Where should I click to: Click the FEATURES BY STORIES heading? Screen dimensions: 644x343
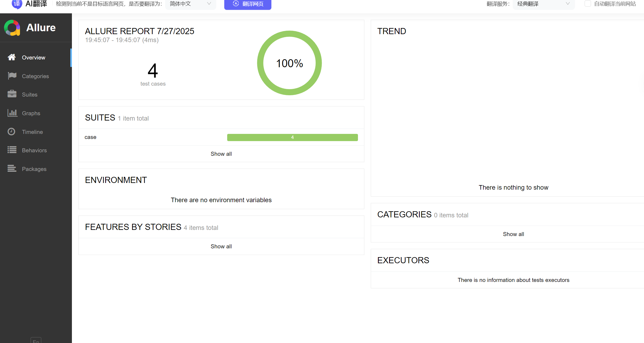tap(133, 227)
